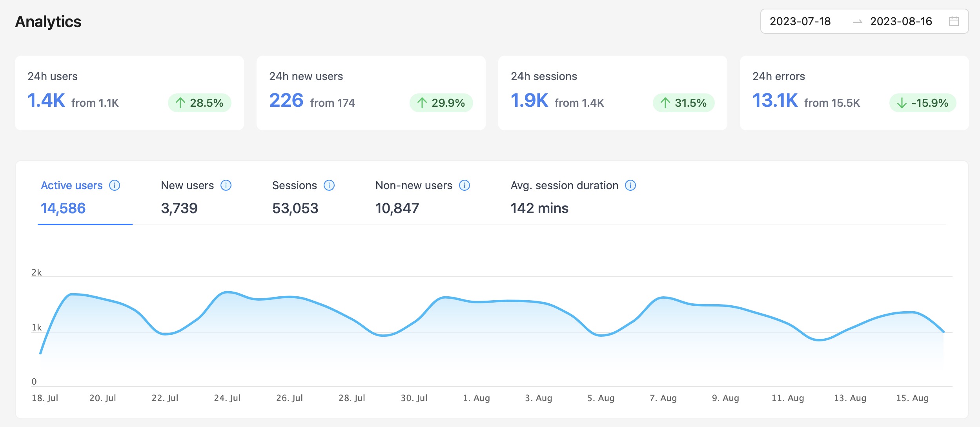This screenshot has height=427, width=980.
Task: Click the 1.4K users value
Action: coord(46,100)
